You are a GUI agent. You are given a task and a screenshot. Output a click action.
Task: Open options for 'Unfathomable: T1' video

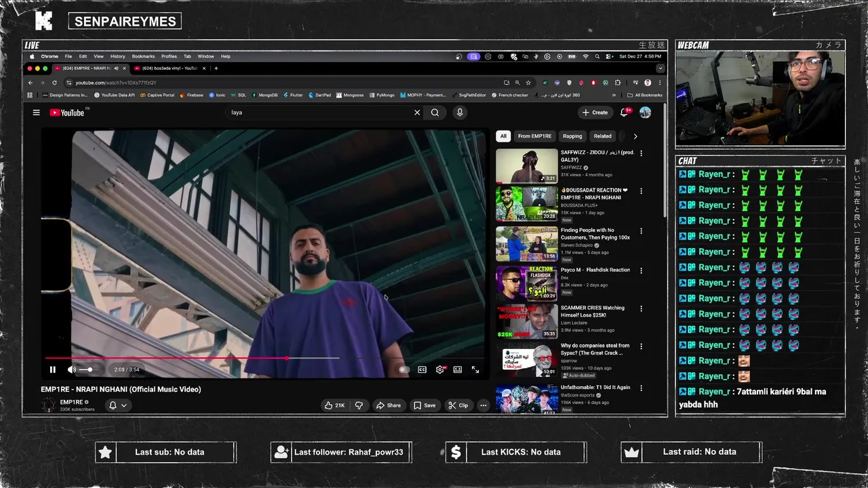pyautogui.click(x=642, y=388)
